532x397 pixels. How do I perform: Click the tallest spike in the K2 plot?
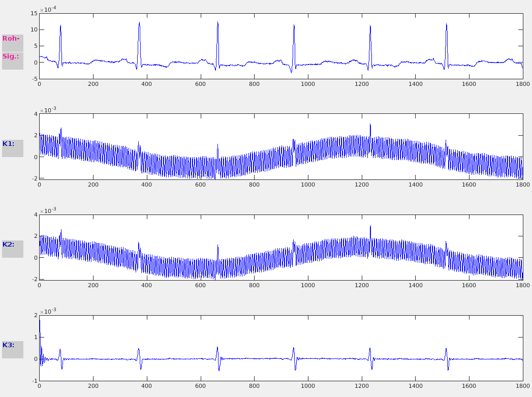pyautogui.click(x=370, y=227)
